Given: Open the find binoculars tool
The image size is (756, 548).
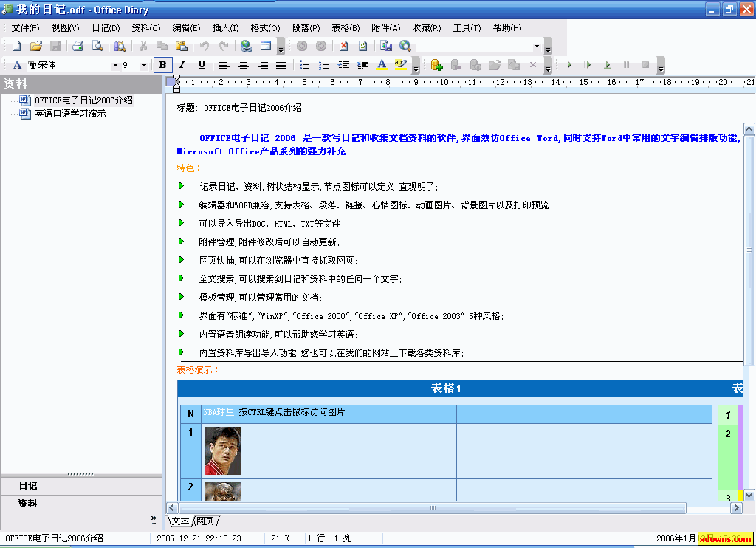Looking at the screenshot, I should (120, 46).
